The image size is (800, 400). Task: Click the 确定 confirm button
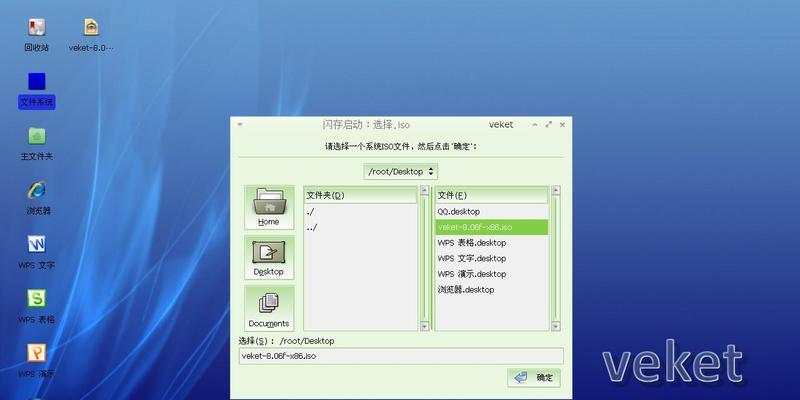[x=534, y=378]
